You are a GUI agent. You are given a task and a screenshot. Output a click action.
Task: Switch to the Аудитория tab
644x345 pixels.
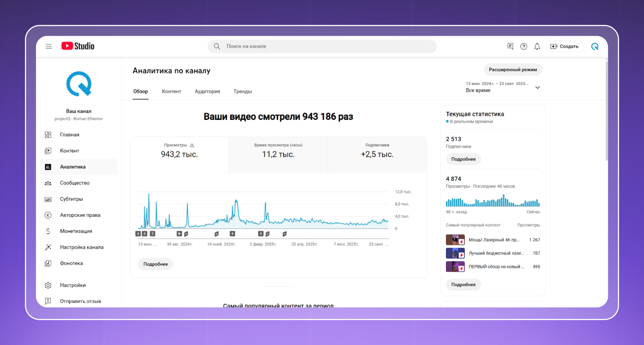pyautogui.click(x=207, y=91)
